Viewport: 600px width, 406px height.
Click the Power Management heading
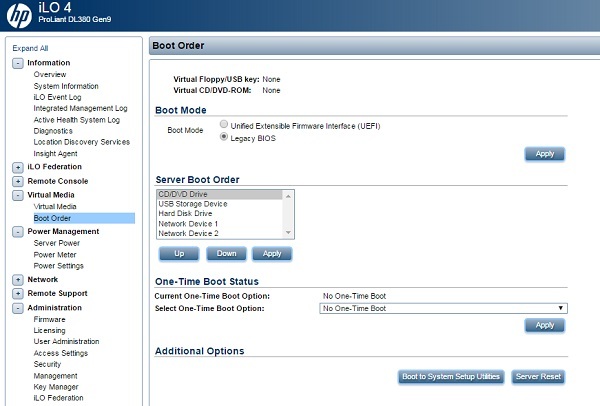click(63, 232)
